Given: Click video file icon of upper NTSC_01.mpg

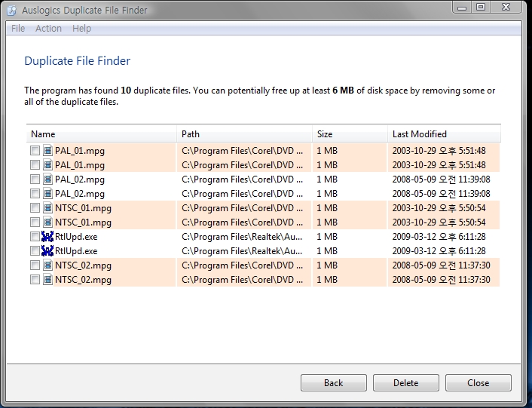Looking at the screenshot, I should click(47, 207).
